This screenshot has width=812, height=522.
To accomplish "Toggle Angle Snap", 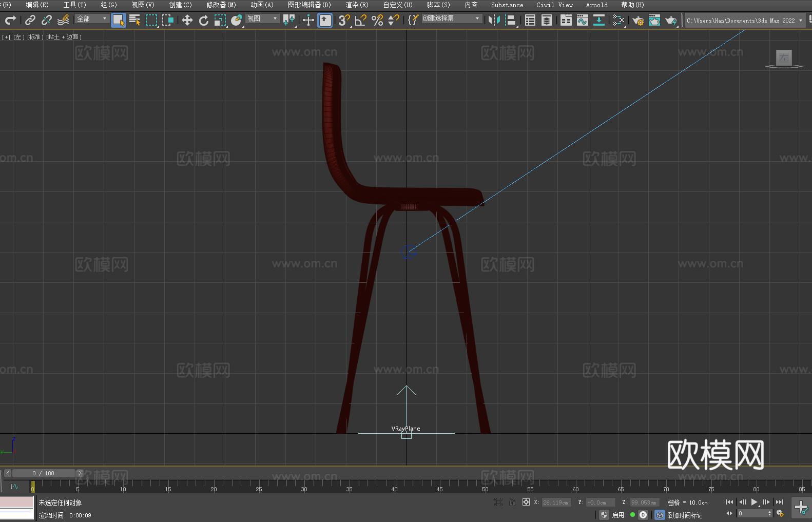I will pyautogui.click(x=361, y=20).
